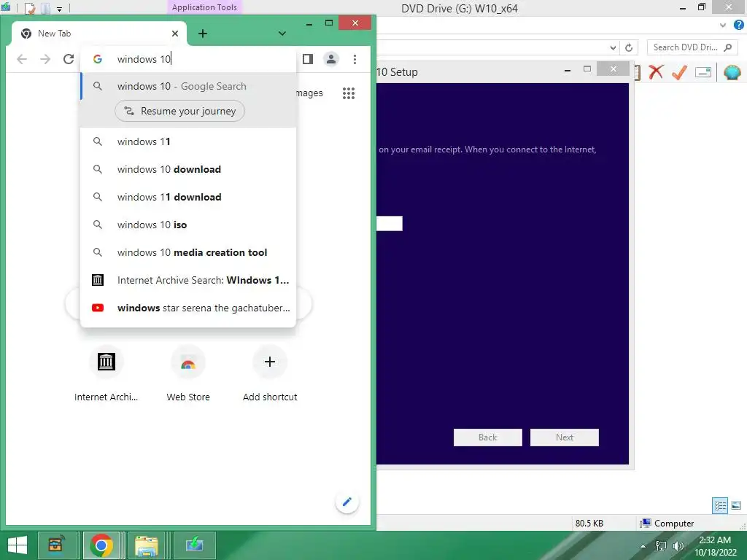Open Chrome tab search chevron

coord(282,34)
